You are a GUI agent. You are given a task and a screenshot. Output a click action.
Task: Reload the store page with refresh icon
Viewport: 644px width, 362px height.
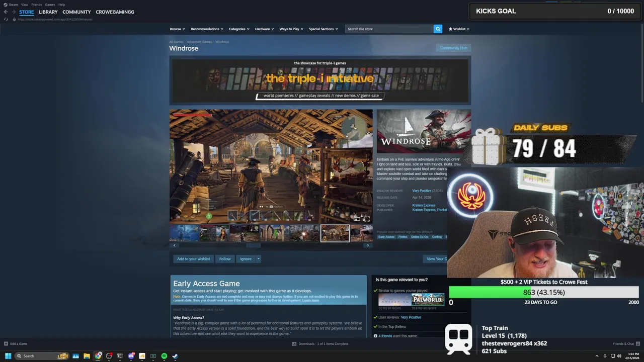pos(6,19)
